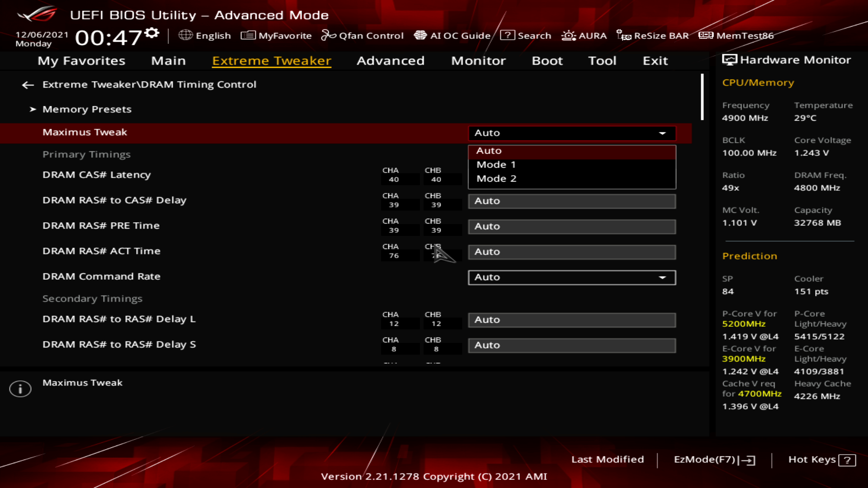868x488 pixels.
Task: Select Mode 1 in Maximus Tweak list
Action: coord(496,164)
